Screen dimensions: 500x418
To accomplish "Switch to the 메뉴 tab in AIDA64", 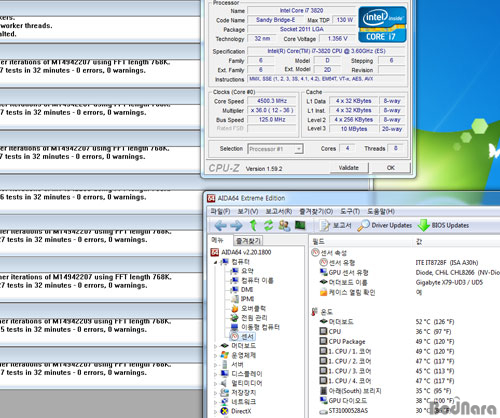I will (218, 240).
